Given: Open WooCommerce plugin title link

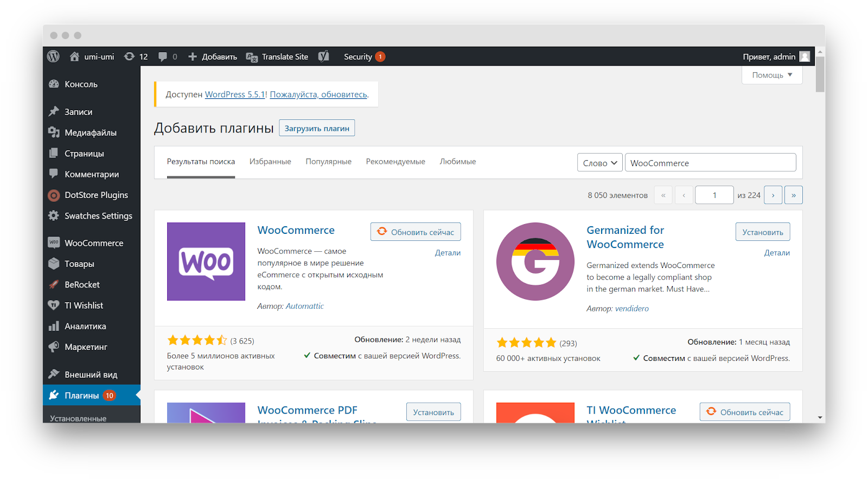Looking at the screenshot, I should [296, 230].
